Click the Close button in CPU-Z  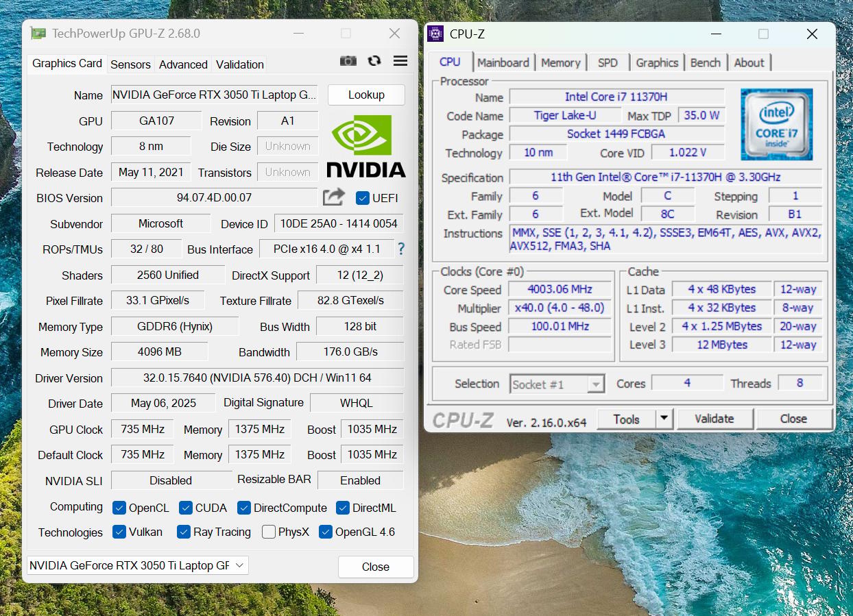point(793,419)
